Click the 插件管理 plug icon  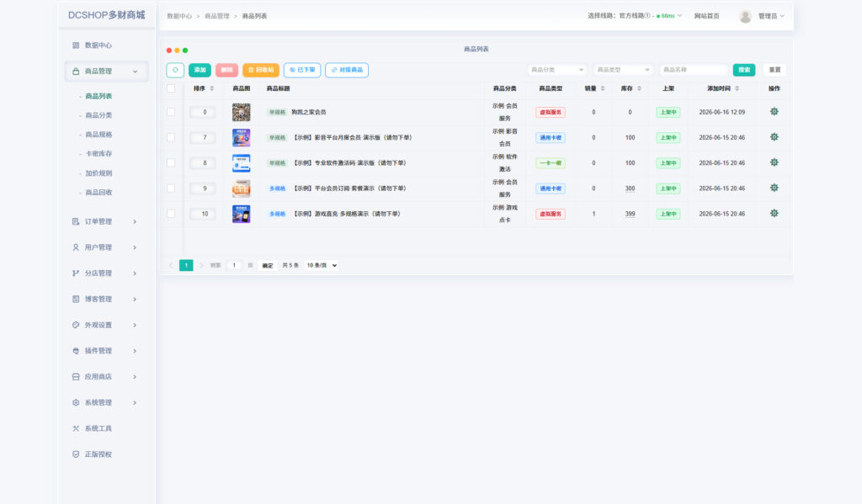click(x=76, y=351)
